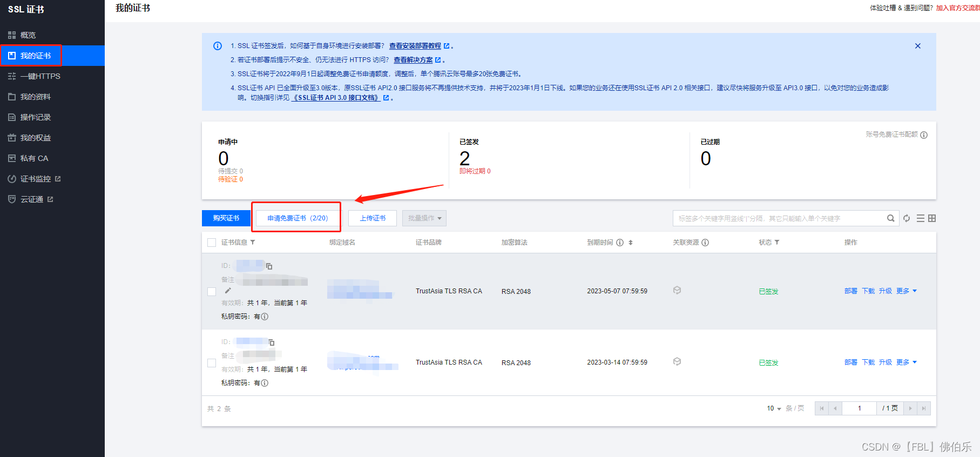This screenshot has width=980, height=457.
Task: Open 查看解决方案 link
Action: (413, 60)
